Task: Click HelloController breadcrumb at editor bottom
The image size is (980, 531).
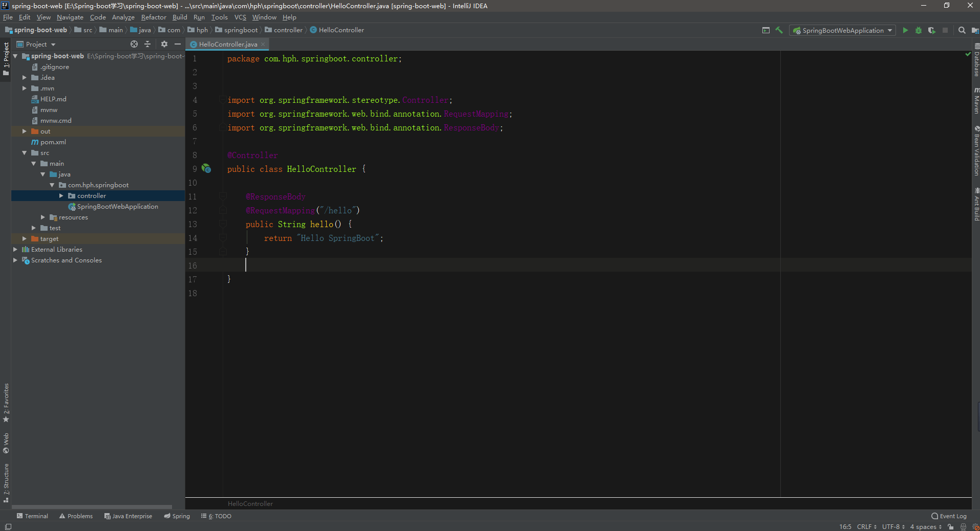Action: click(x=250, y=504)
